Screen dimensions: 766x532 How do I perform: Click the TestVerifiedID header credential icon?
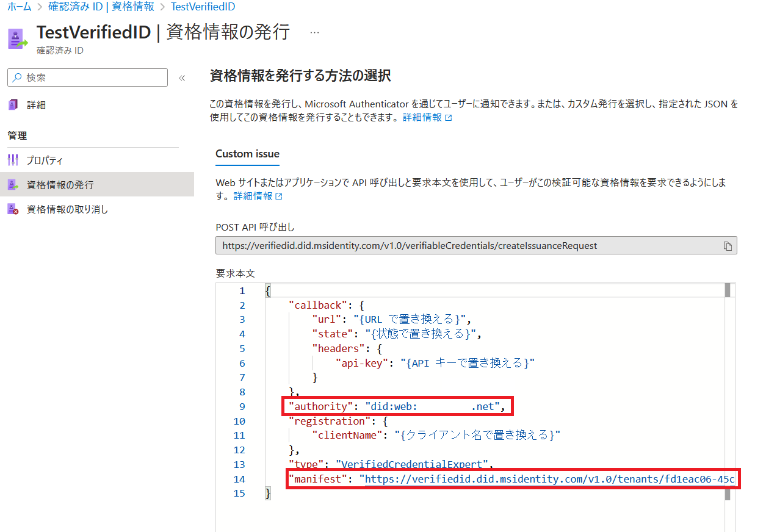pyautogui.click(x=18, y=38)
